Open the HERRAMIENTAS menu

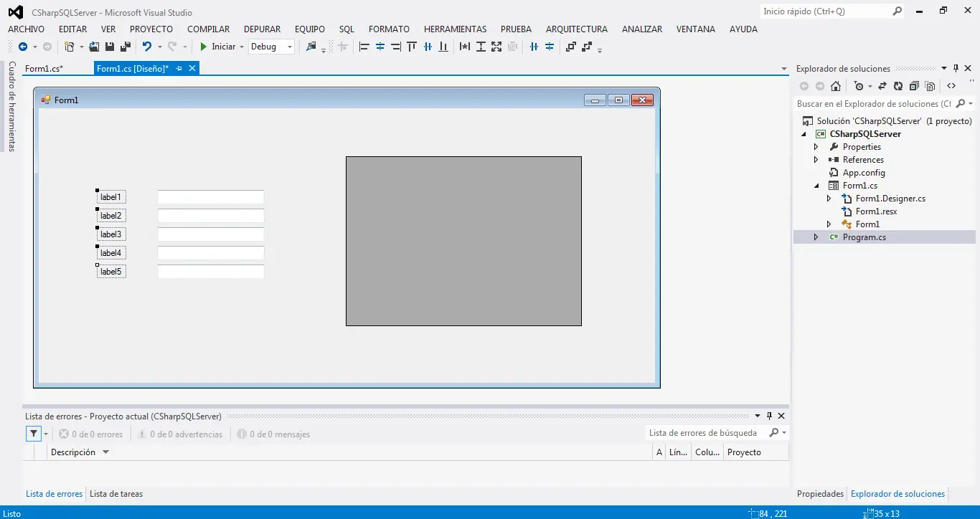tap(455, 29)
